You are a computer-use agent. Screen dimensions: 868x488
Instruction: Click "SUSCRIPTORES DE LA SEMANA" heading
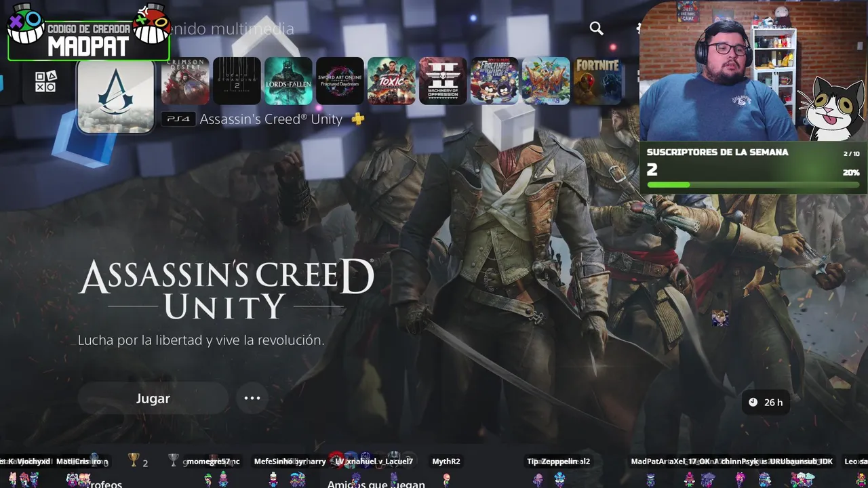point(717,152)
